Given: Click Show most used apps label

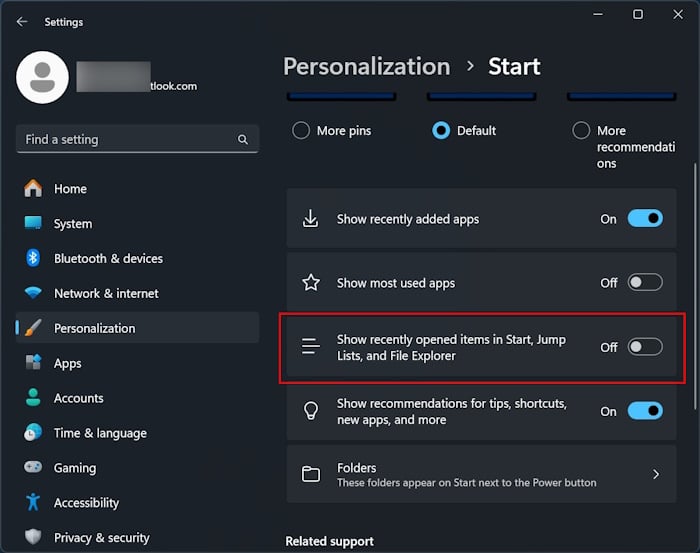Looking at the screenshot, I should 396,283.
